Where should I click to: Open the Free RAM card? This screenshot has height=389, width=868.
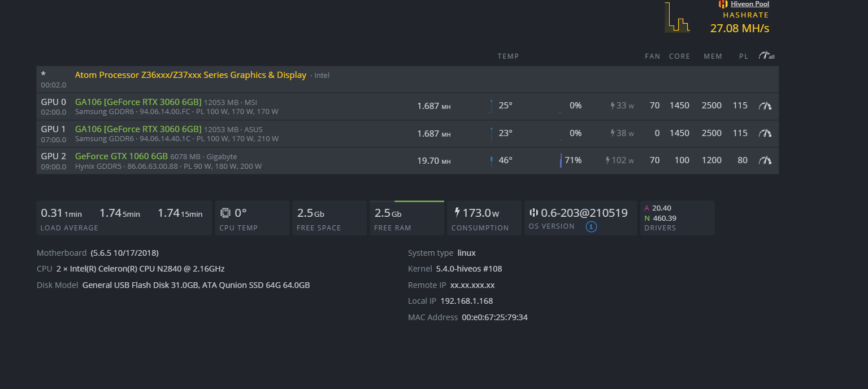pos(407,218)
